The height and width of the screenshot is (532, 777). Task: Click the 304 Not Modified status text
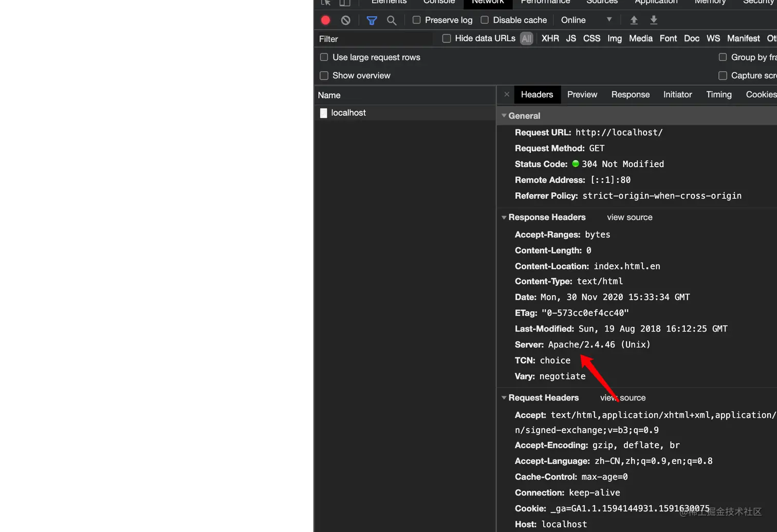pos(623,164)
